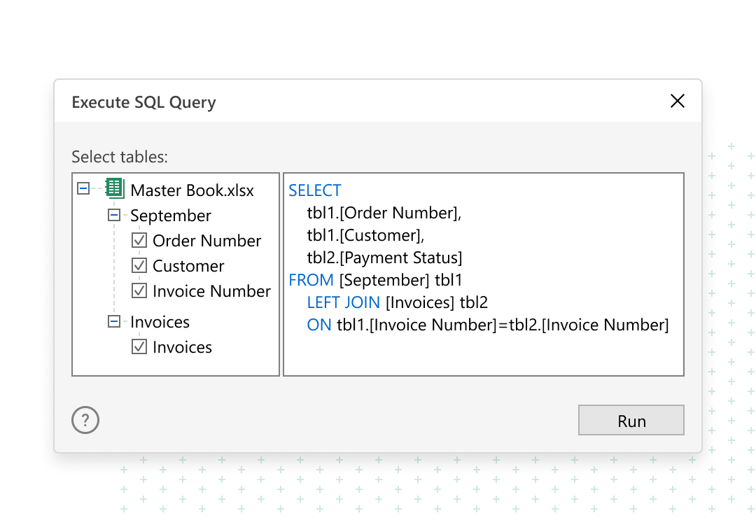Image resolution: width=756 pixels, height=532 pixels.
Task: Select the Customer entry in the tree
Action: [x=188, y=265]
